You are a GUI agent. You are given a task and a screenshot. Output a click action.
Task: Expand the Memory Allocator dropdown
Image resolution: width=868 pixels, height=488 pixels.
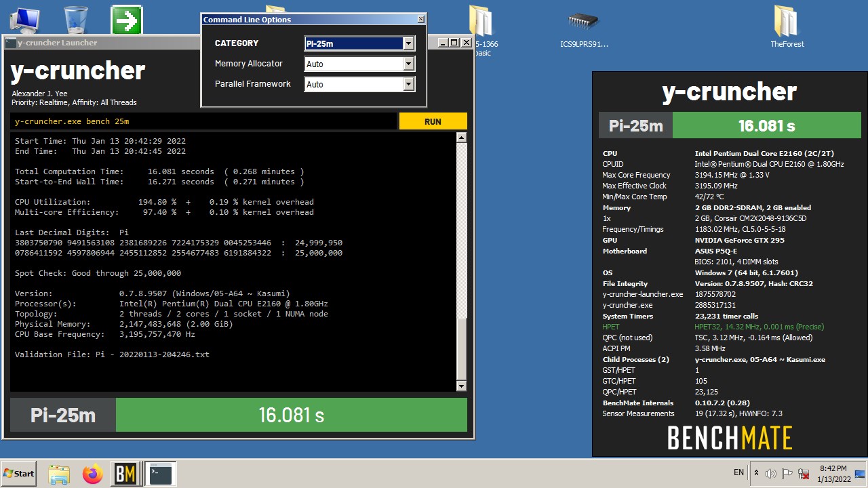(359, 64)
